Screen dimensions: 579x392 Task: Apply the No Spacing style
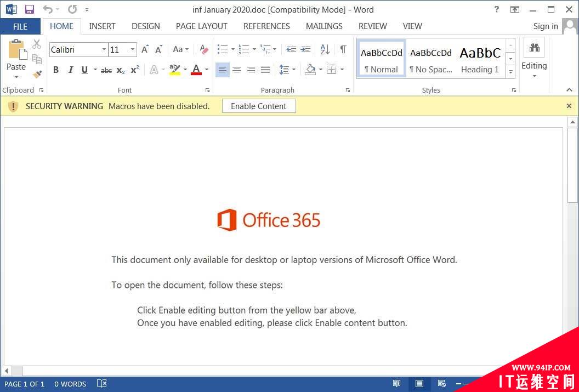tap(431, 59)
